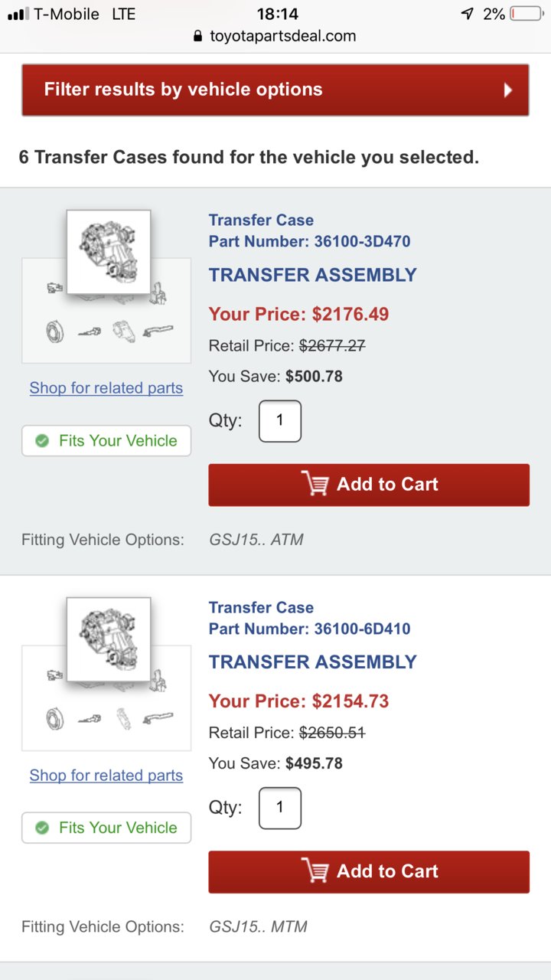Tap the location arrow icon in status bar

[467, 14]
